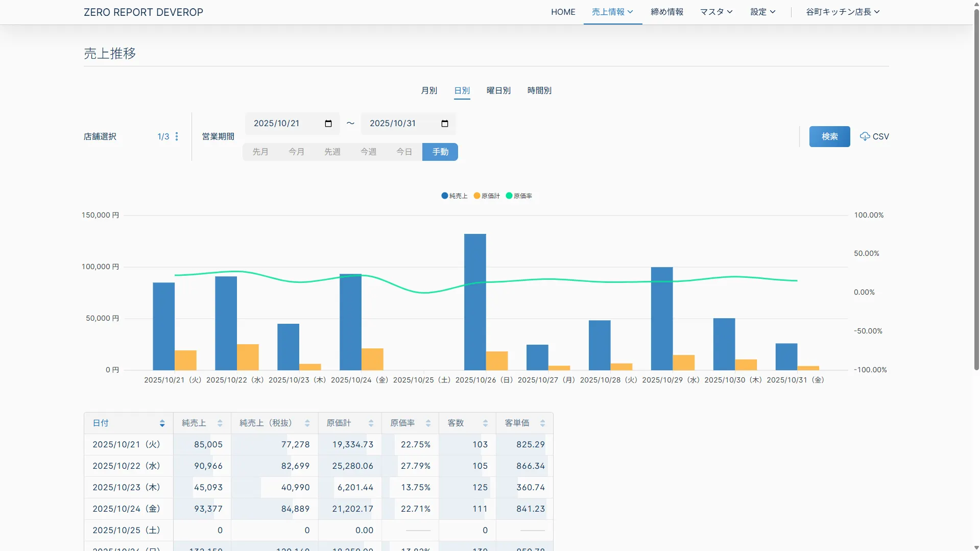Screen dimensions: 980x551
Task: Expand the 売上情報 navigation dropdown
Action: pyautogui.click(x=612, y=12)
